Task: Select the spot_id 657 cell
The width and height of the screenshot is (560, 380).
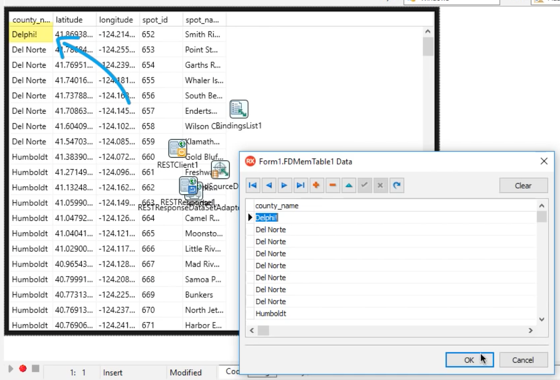Action: [161, 111]
